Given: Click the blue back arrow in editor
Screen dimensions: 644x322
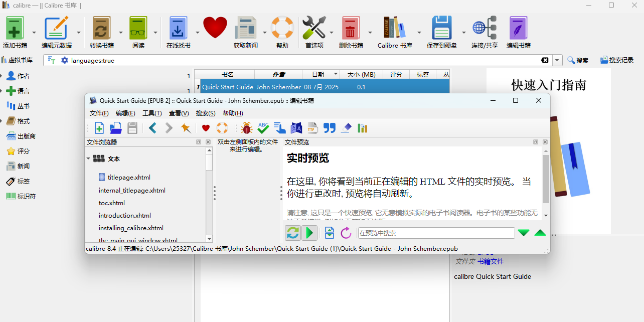Looking at the screenshot, I should [x=152, y=128].
